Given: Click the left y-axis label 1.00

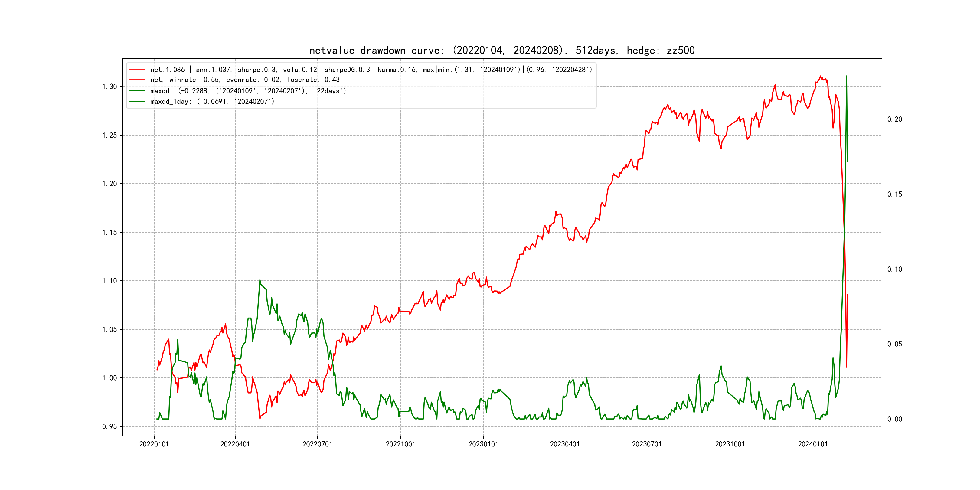Looking at the screenshot, I should tap(109, 378).
